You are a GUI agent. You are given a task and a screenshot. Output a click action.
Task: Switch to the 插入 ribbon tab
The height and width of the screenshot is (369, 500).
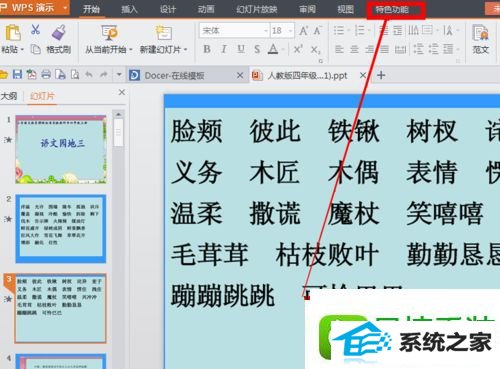pos(129,9)
